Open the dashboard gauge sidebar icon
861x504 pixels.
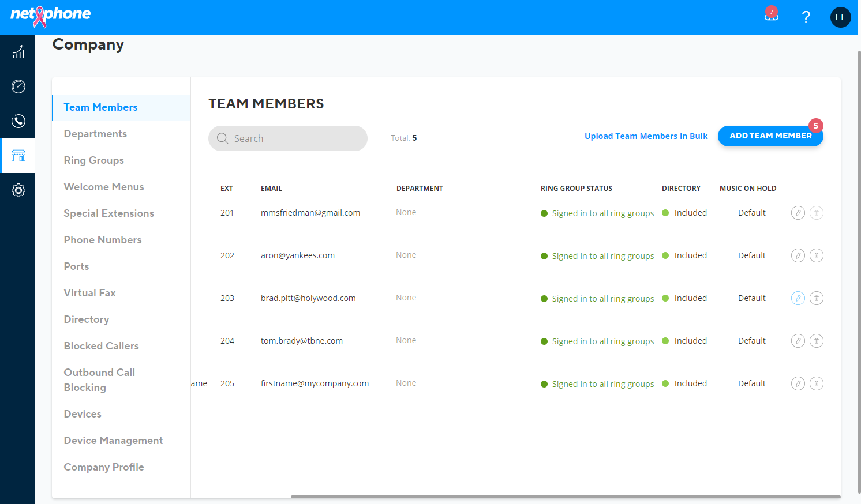18,86
